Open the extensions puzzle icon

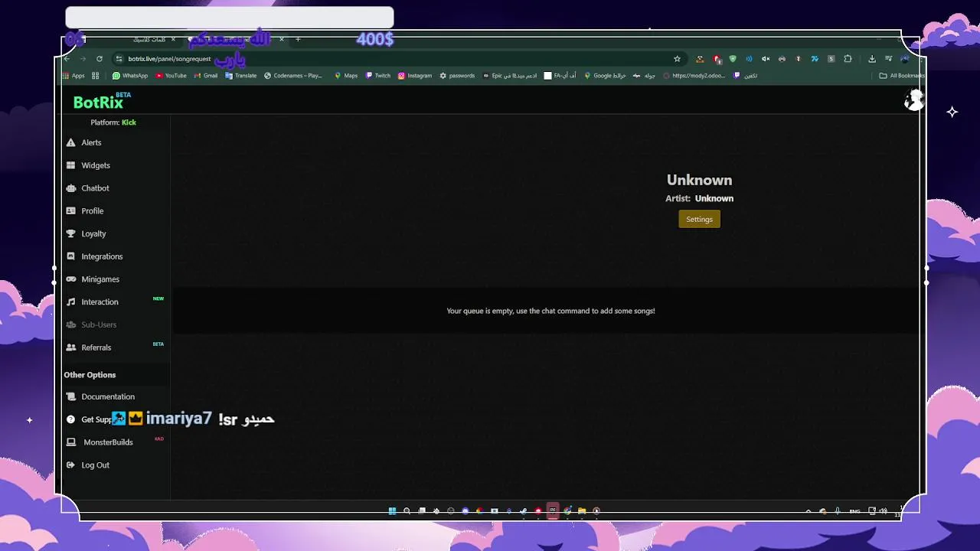(x=848, y=59)
